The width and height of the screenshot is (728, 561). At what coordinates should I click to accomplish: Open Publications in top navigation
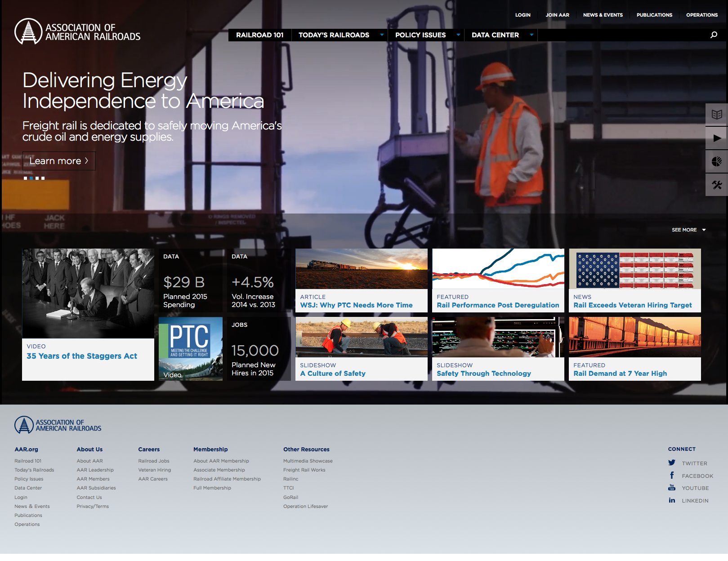coord(654,15)
